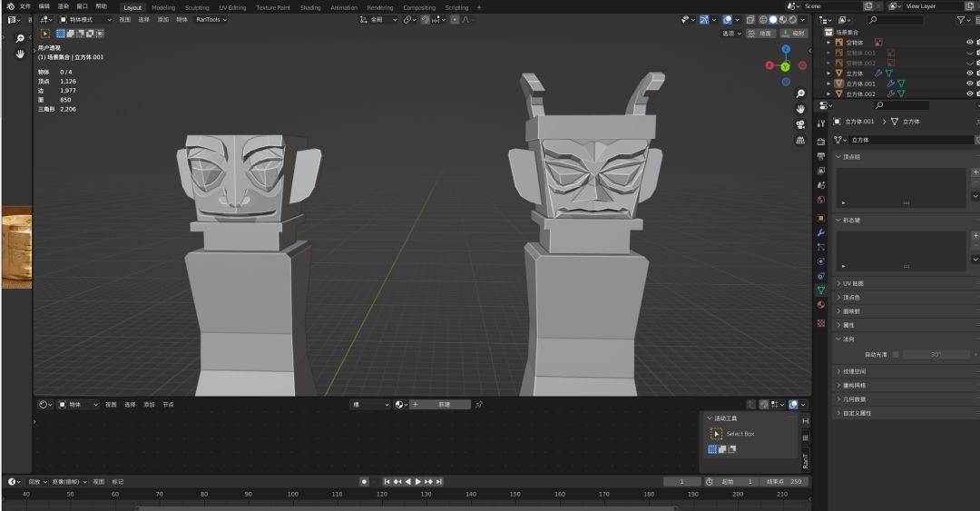Open the Material properties tab icon
This screenshot has height=511, width=980.
coord(821,305)
